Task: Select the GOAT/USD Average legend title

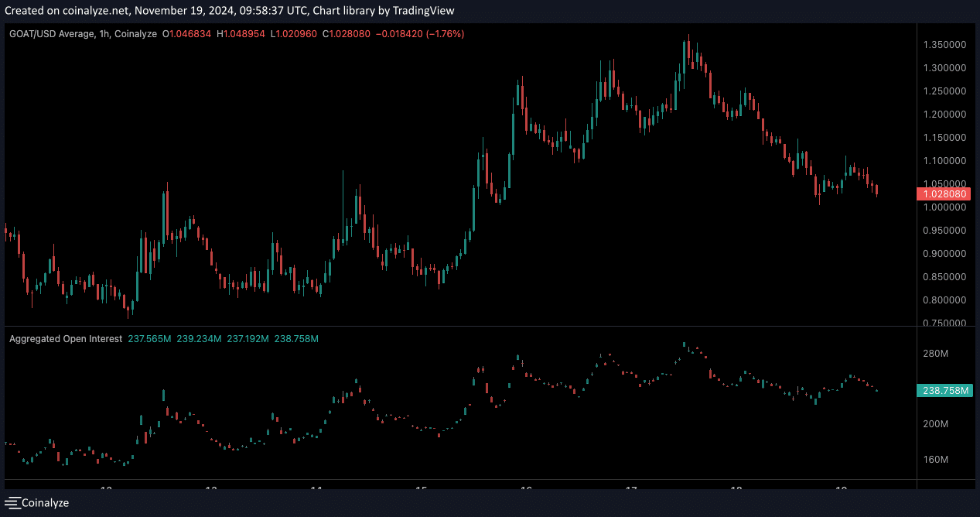Action: click(x=82, y=34)
